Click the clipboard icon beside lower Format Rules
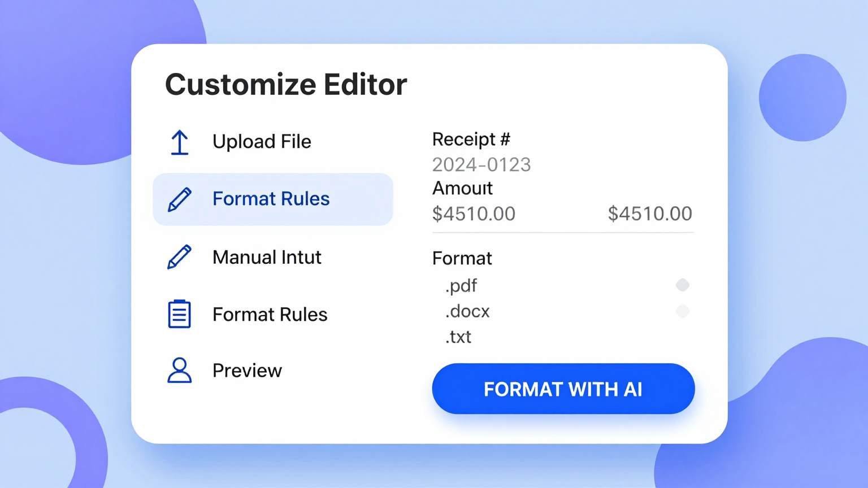The image size is (868, 488). (179, 314)
